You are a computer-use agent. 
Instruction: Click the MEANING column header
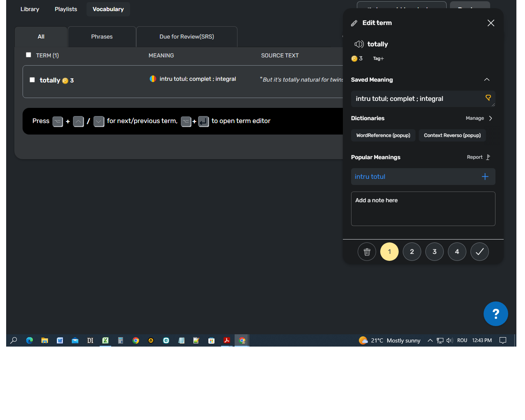pos(161,55)
